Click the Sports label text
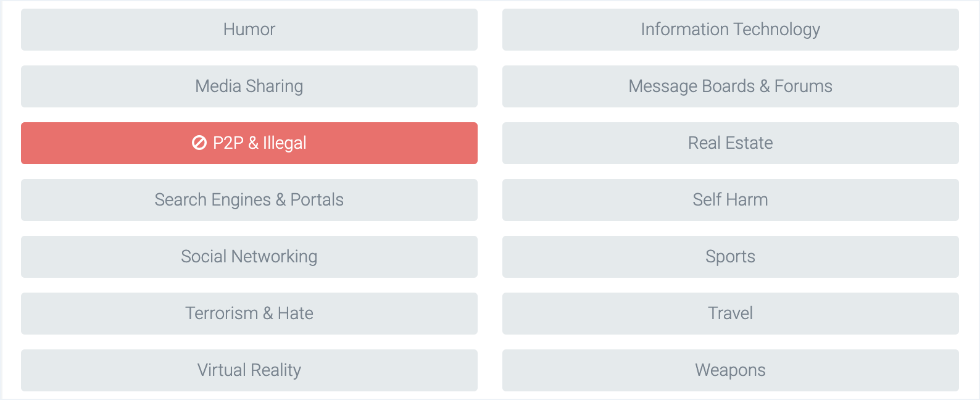The width and height of the screenshot is (980, 400). tap(731, 257)
